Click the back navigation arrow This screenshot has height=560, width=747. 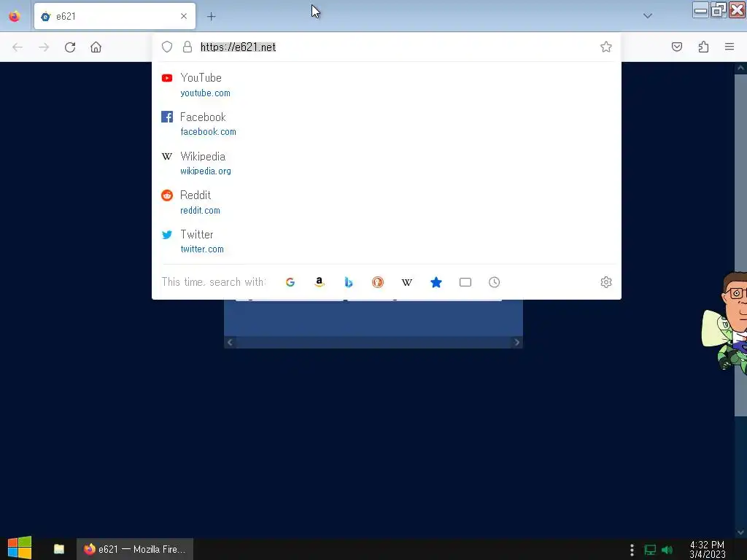tap(18, 47)
